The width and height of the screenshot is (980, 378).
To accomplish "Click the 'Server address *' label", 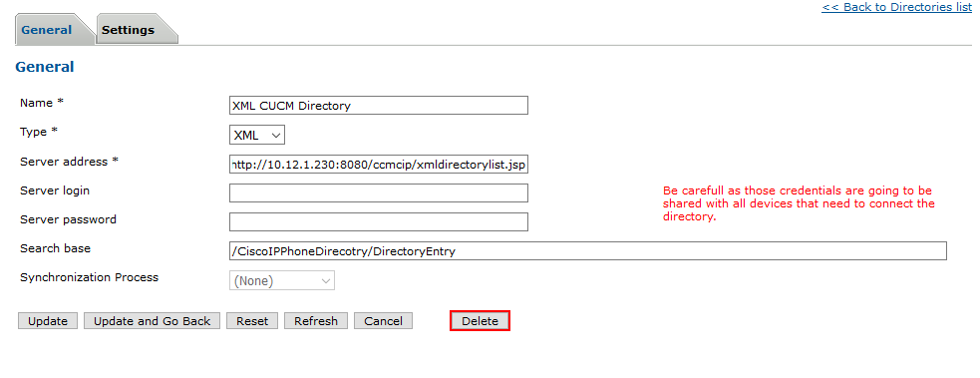I will [x=70, y=162].
